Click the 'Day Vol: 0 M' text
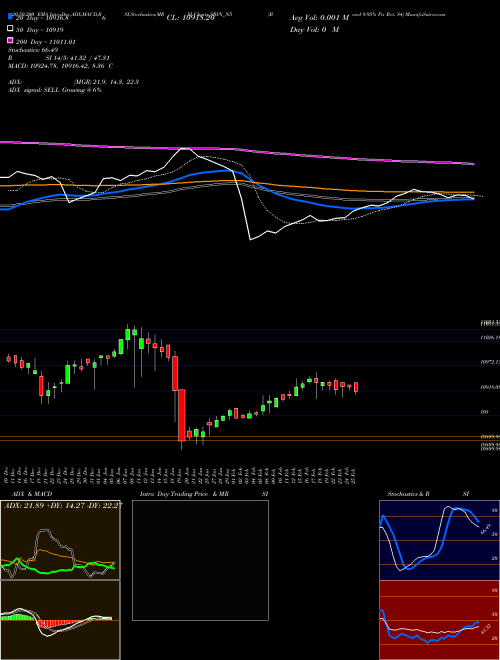 click(314, 29)
